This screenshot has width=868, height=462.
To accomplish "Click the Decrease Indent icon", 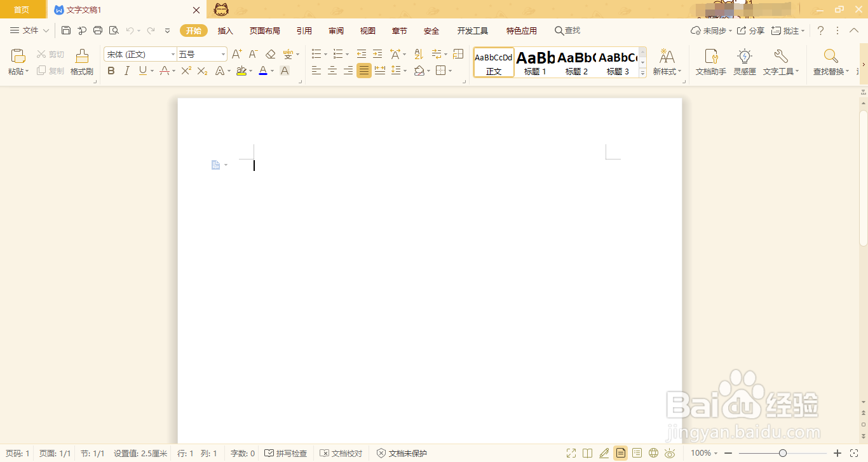I will click(x=362, y=55).
